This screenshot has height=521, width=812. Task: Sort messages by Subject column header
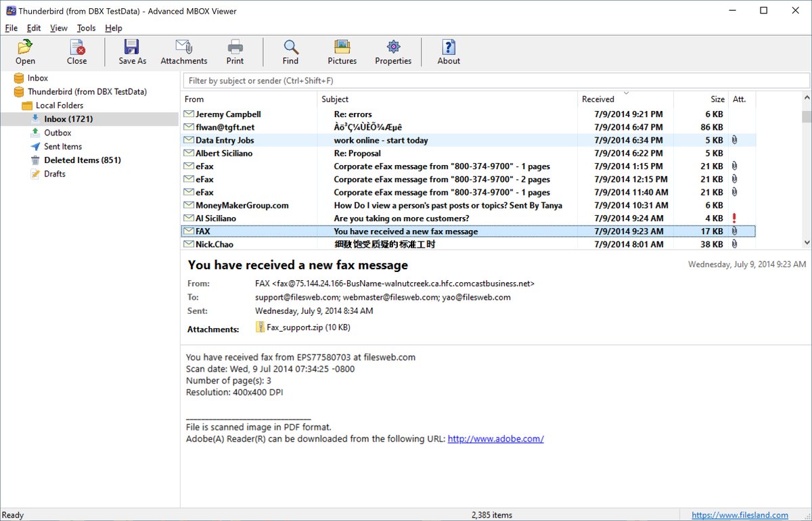(x=447, y=99)
